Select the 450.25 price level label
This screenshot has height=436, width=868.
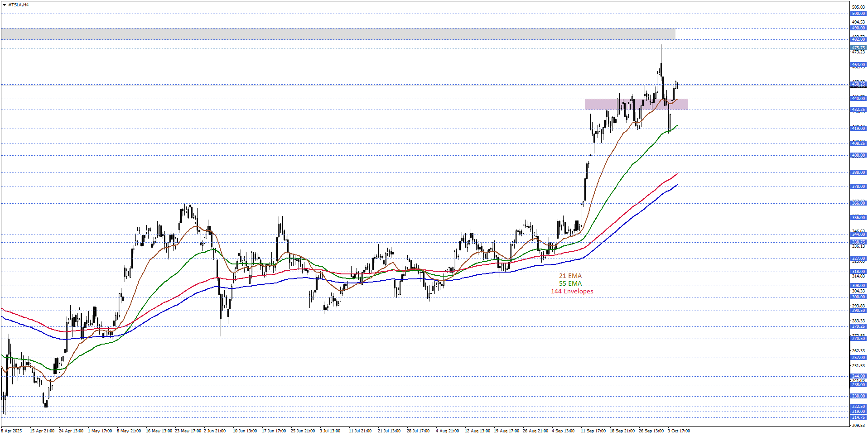pos(858,84)
